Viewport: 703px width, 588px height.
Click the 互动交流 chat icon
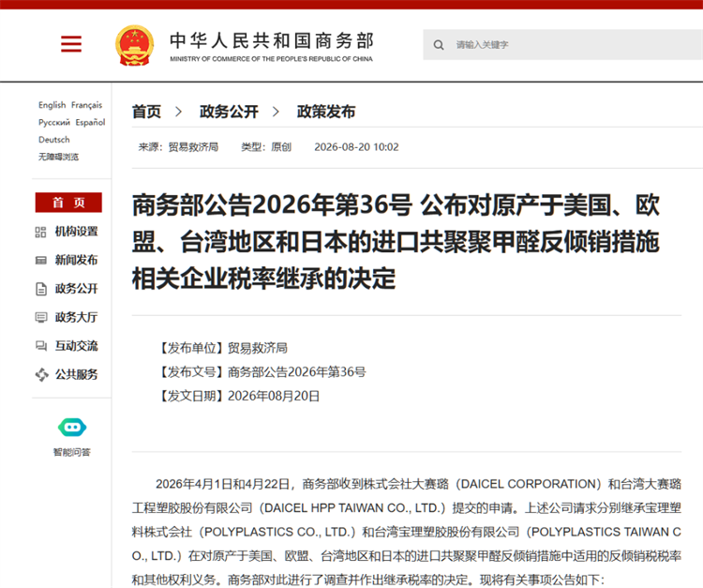coord(41,346)
